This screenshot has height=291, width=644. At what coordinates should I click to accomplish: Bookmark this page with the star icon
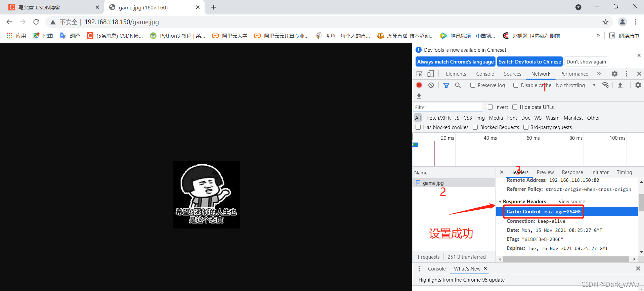605,22
